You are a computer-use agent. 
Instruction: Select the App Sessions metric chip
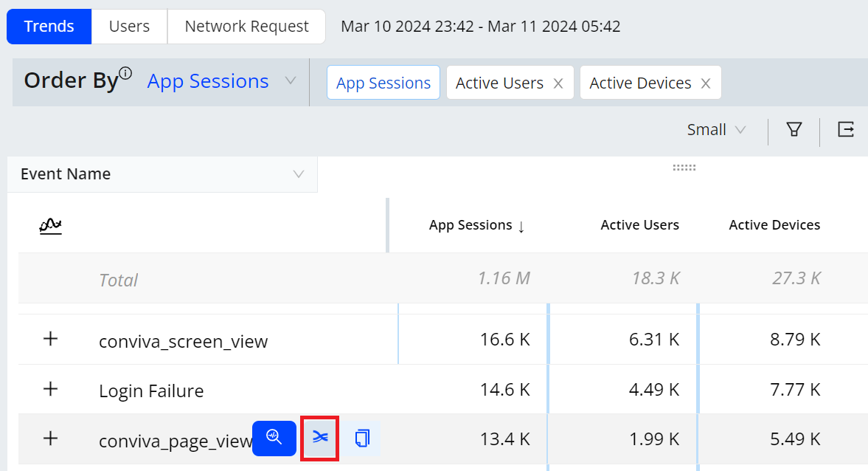[383, 83]
